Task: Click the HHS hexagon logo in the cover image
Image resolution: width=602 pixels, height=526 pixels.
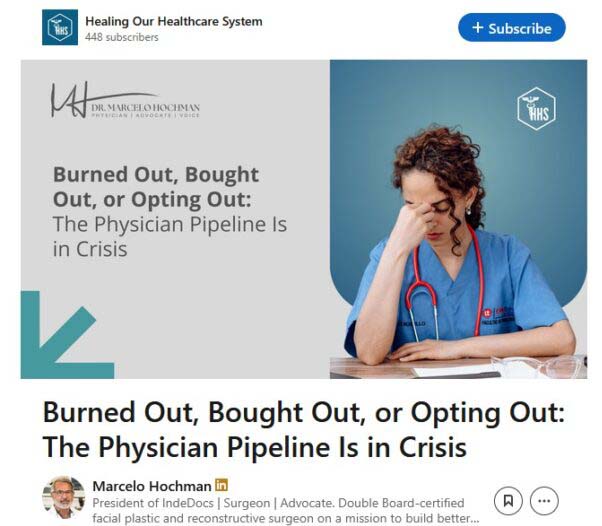Action: click(536, 109)
